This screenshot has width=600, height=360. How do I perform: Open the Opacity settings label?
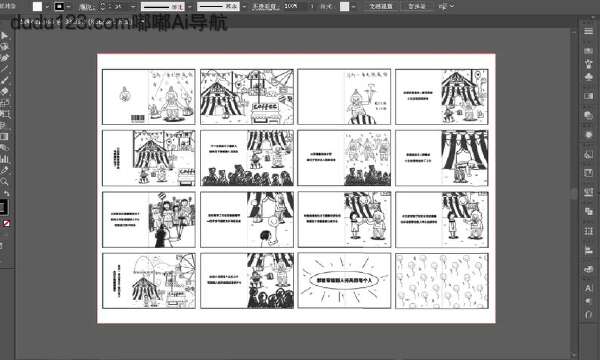click(x=264, y=7)
